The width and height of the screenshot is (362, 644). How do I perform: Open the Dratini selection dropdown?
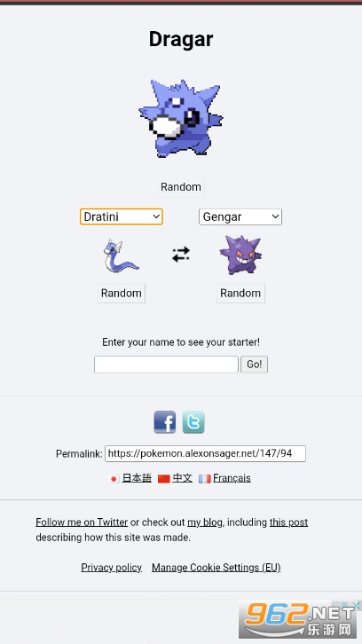[122, 216]
